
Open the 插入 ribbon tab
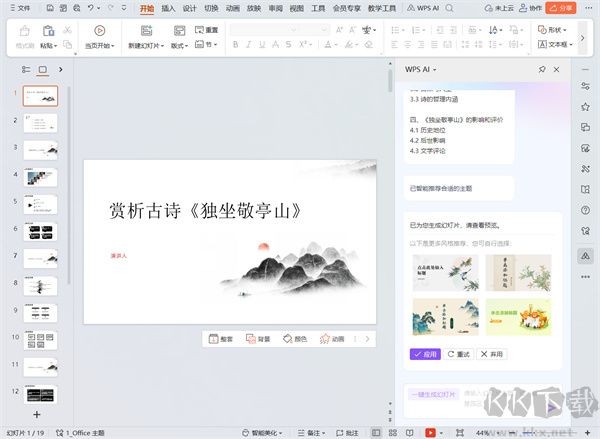[x=168, y=7]
